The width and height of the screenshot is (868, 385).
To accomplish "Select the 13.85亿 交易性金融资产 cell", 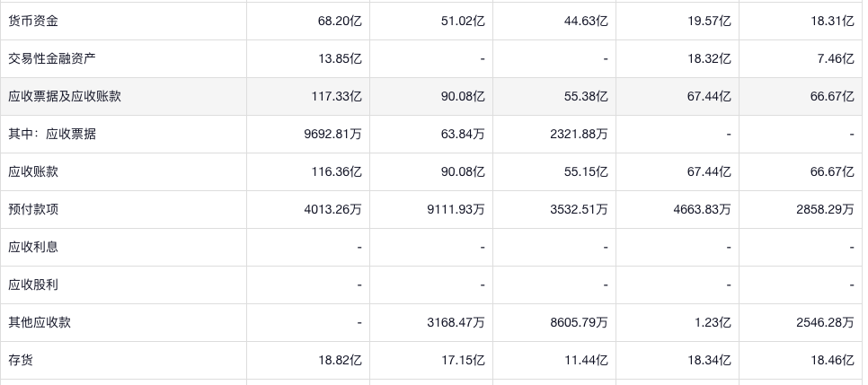I will tap(340, 58).
